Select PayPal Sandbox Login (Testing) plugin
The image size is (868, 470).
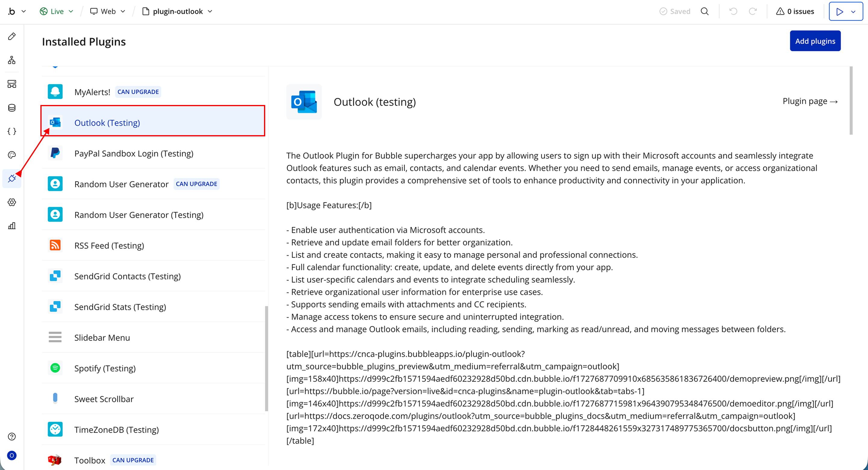(x=134, y=154)
